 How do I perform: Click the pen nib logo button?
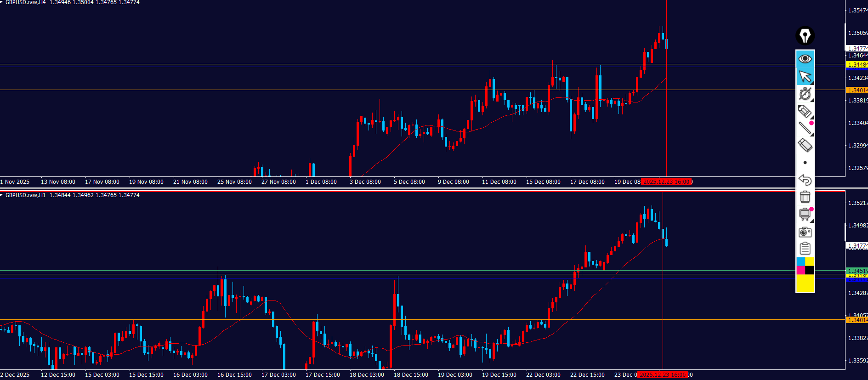coord(805,36)
